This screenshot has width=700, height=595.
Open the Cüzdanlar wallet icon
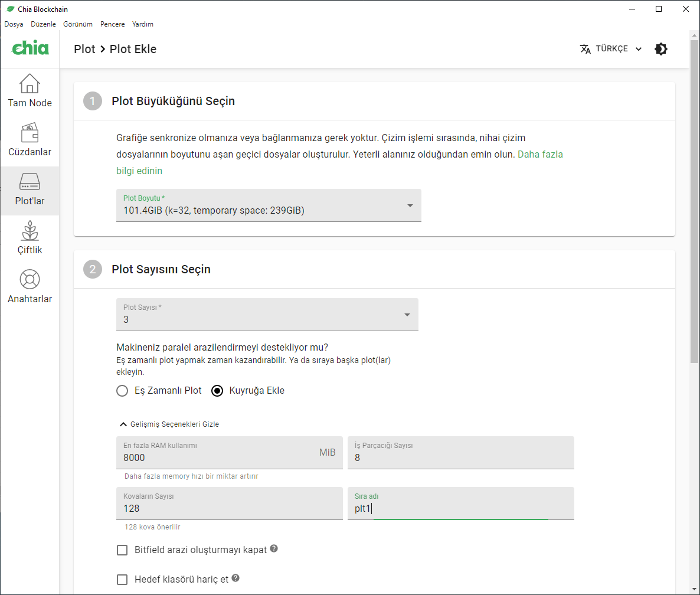pos(30,133)
